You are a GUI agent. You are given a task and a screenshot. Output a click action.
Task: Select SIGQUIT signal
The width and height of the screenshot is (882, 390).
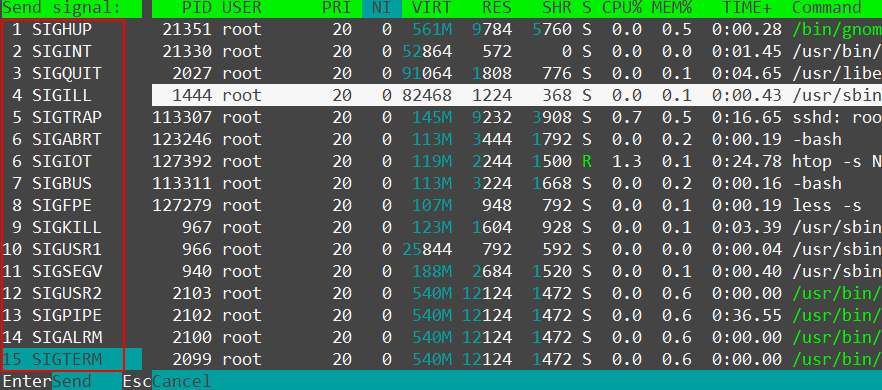(x=63, y=73)
